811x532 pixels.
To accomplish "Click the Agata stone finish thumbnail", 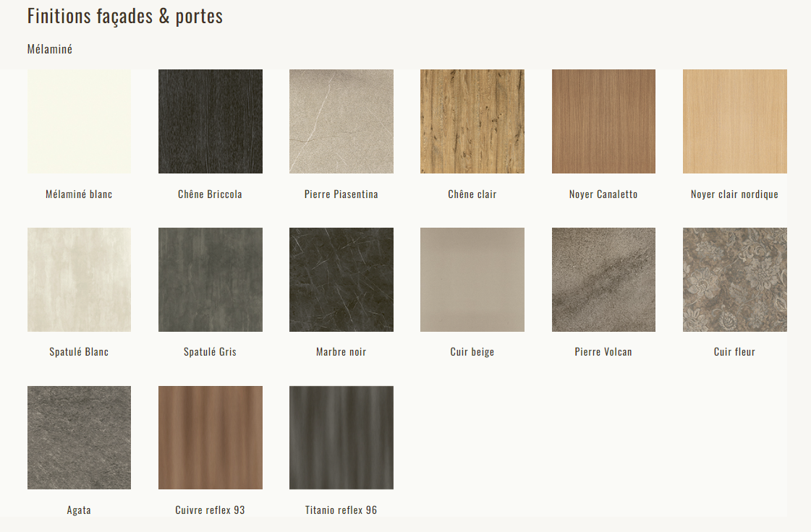I will click(79, 437).
